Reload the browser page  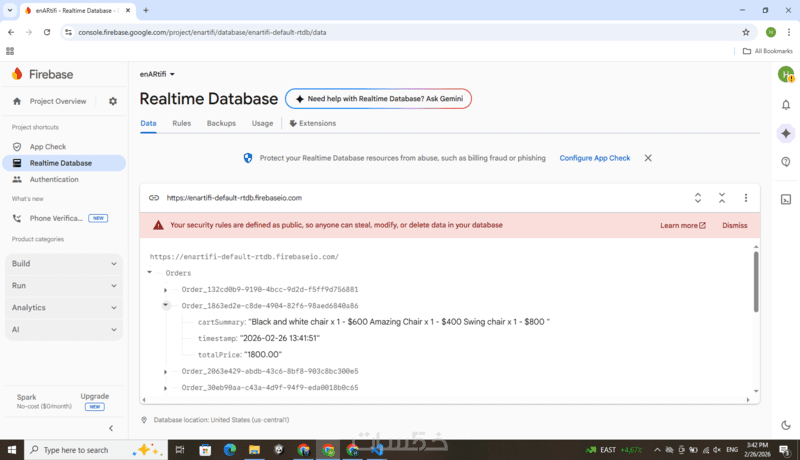pyautogui.click(x=47, y=32)
